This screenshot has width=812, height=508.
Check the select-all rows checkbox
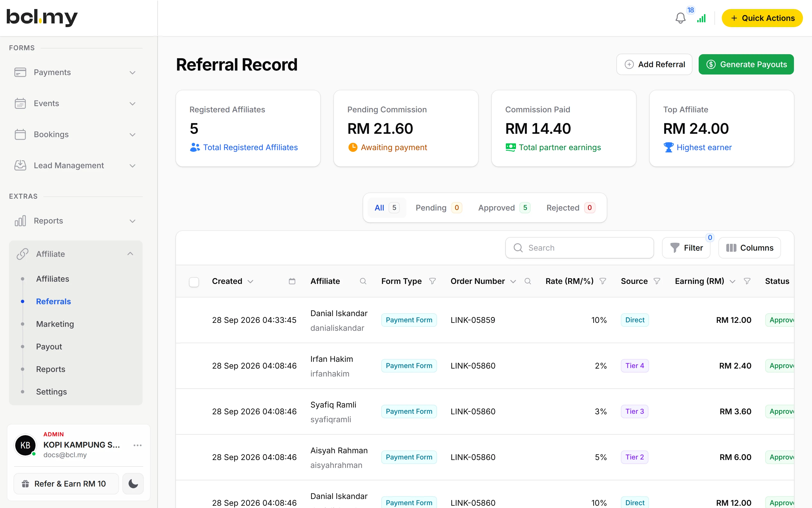[x=194, y=282]
